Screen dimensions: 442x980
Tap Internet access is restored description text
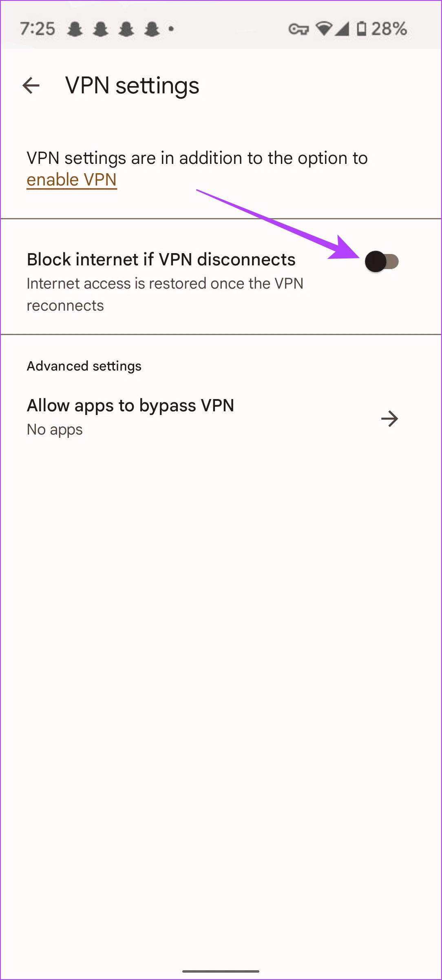coord(165,294)
